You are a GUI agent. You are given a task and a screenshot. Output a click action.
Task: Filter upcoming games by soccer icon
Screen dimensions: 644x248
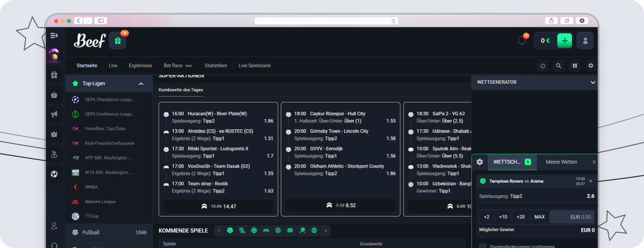[230, 231]
